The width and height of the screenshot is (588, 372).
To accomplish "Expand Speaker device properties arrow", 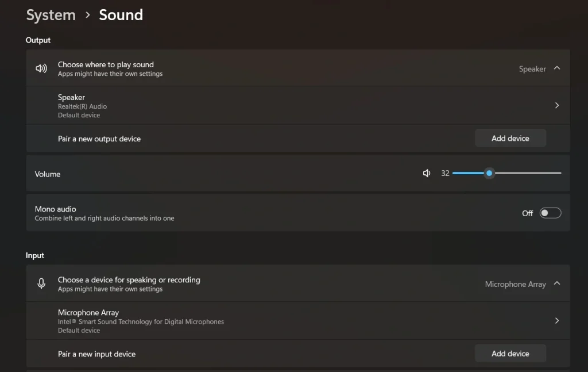I will [x=556, y=105].
